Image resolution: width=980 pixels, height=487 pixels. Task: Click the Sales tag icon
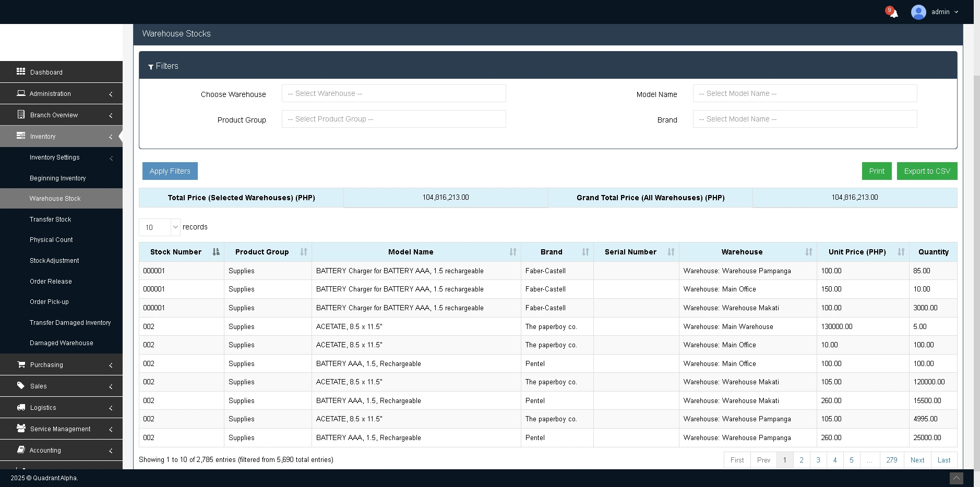click(x=21, y=386)
